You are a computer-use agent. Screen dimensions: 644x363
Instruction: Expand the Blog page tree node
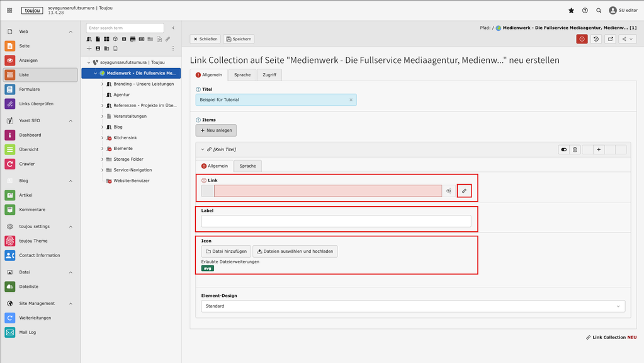tap(103, 127)
